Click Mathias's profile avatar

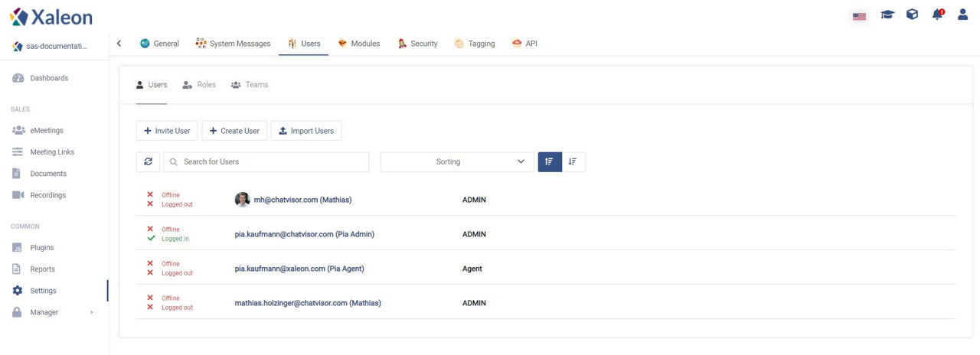pos(243,200)
